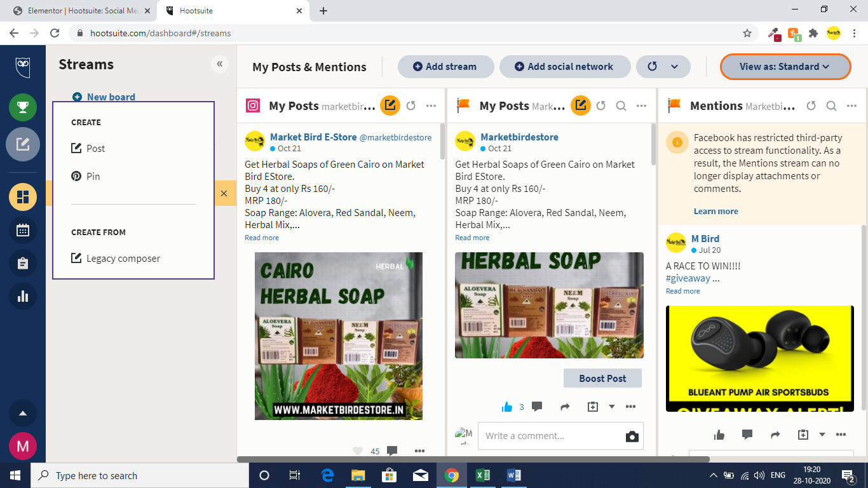This screenshot has height=488, width=868.
Task: Select Legacy composer option
Action: (x=116, y=259)
